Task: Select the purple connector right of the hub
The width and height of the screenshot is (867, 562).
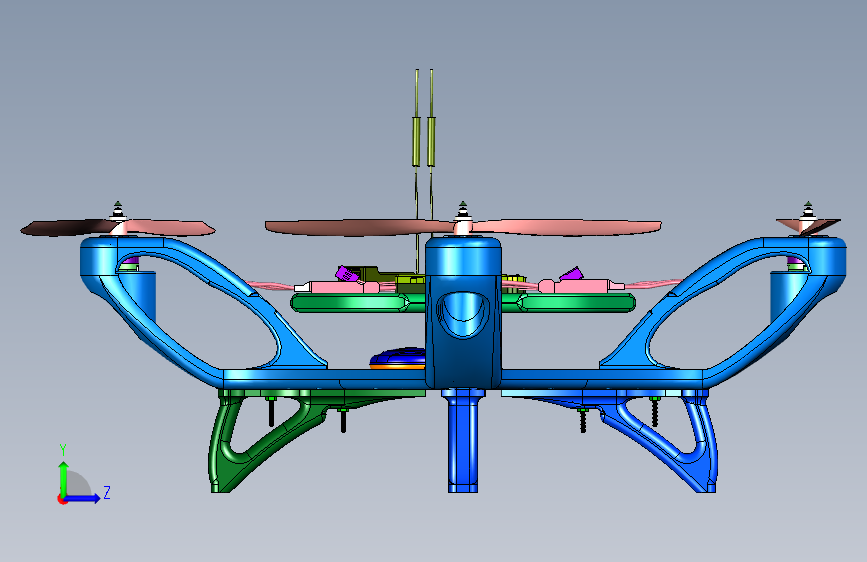Action: [x=572, y=273]
